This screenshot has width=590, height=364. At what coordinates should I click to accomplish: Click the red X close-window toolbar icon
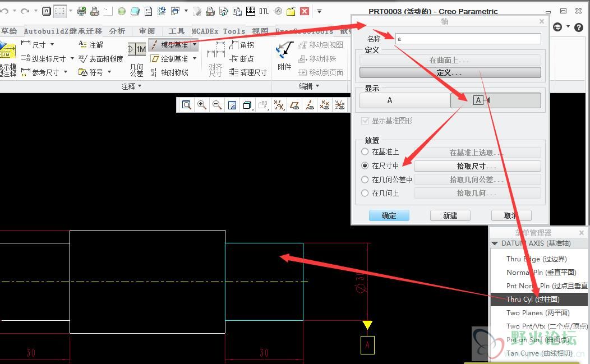(x=305, y=11)
